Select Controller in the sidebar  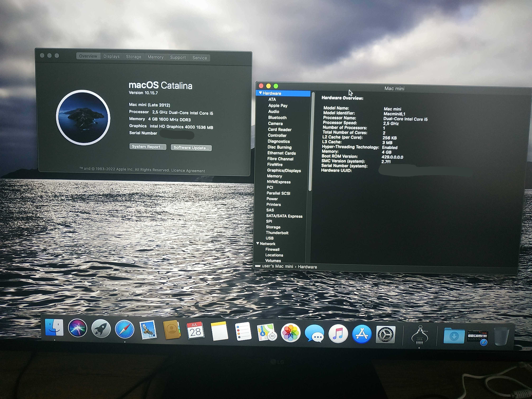point(277,135)
